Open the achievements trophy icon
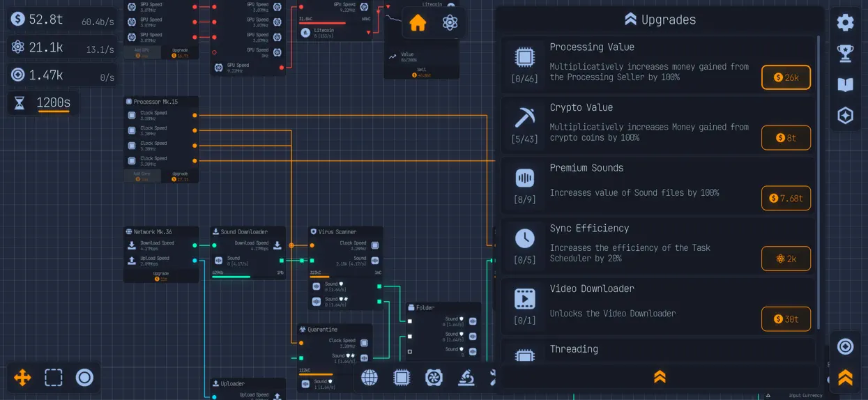The width and height of the screenshot is (868, 400). click(845, 54)
